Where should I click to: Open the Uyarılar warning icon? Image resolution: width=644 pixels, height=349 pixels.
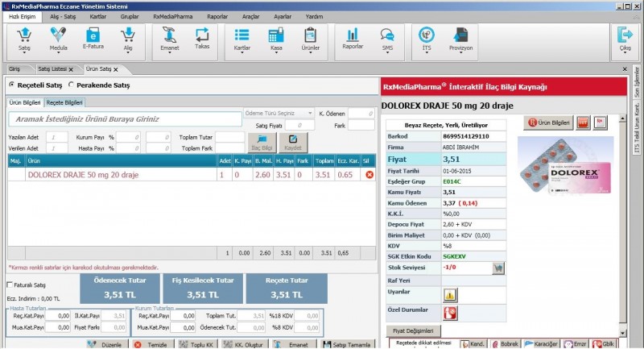click(450, 295)
